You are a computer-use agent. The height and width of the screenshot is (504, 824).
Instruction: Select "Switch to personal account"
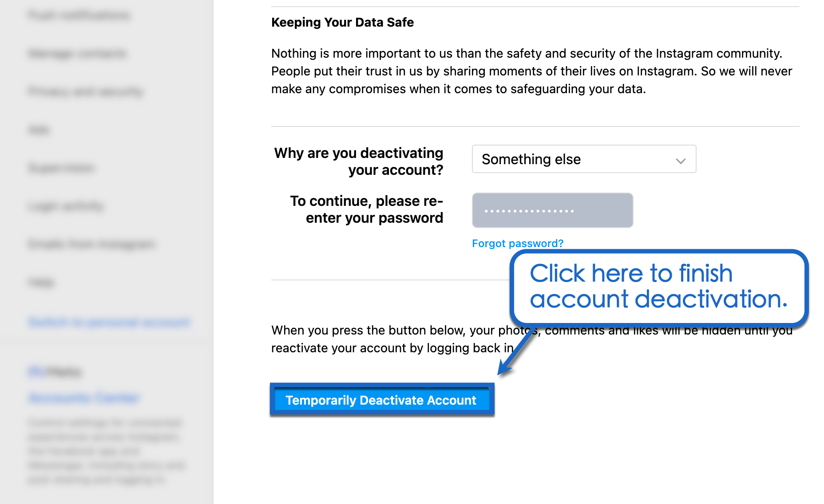108,322
